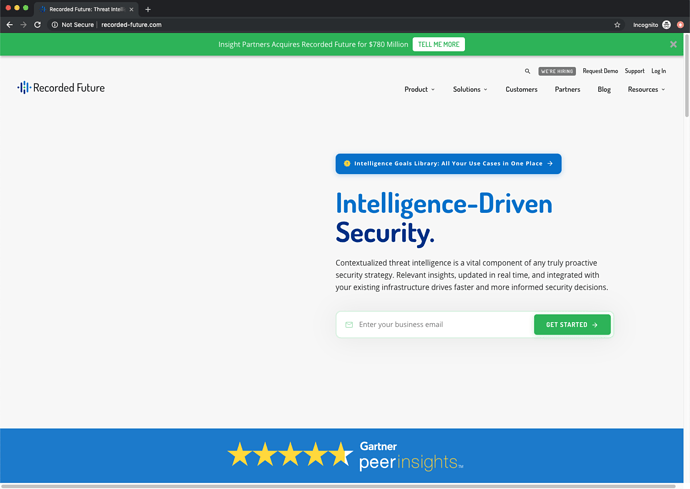Click the horizontal scrollbar at the bottom
This screenshot has width=690, height=489.
tap(338, 486)
